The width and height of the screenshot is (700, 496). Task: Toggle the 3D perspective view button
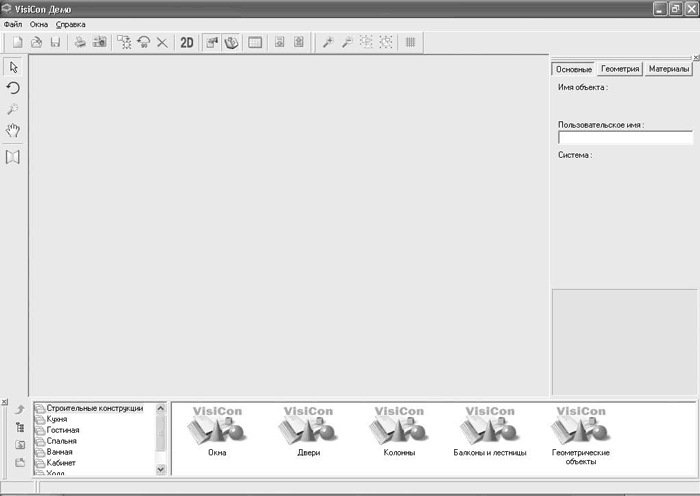[231, 42]
